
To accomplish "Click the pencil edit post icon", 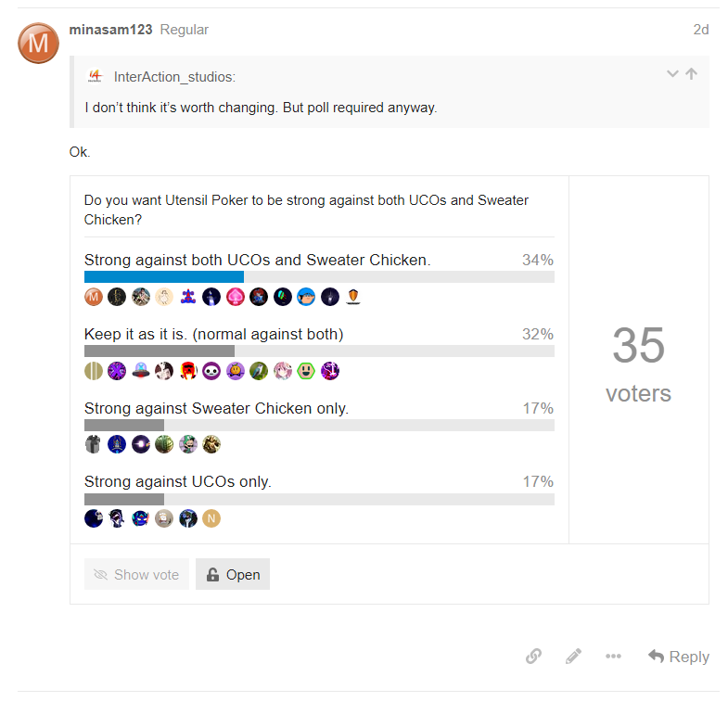I will (573, 657).
